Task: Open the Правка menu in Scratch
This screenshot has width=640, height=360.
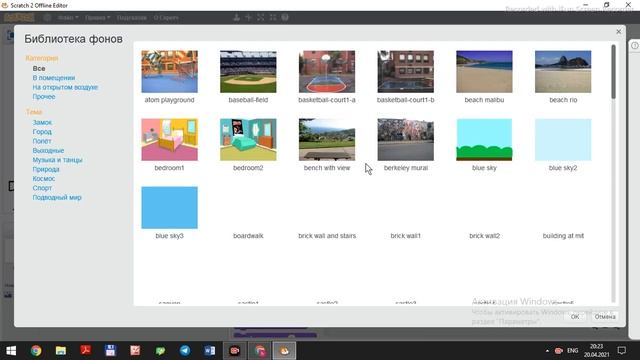Action: [98, 18]
